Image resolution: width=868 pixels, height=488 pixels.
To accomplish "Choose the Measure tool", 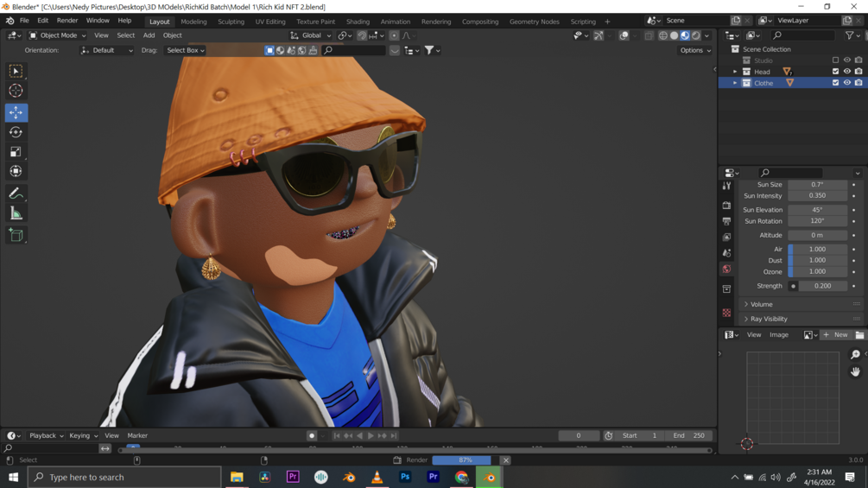I will 16,213.
